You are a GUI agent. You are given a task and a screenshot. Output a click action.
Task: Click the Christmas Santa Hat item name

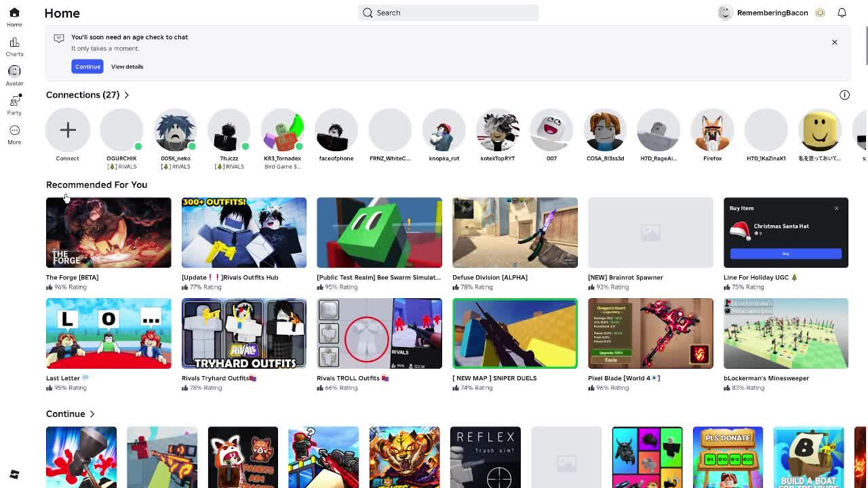pyautogui.click(x=781, y=226)
